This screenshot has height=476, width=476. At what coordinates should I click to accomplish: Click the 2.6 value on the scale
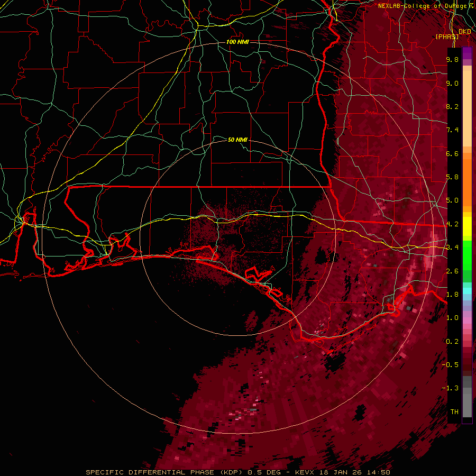click(x=452, y=271)
